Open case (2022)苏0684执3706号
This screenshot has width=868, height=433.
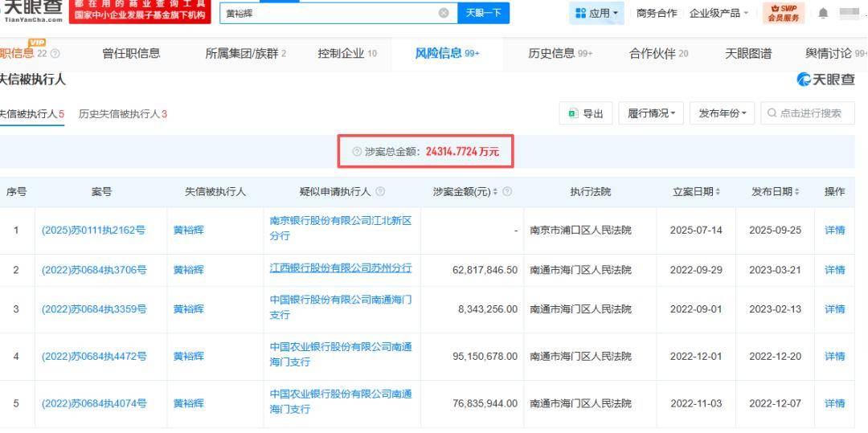(93, 270)
